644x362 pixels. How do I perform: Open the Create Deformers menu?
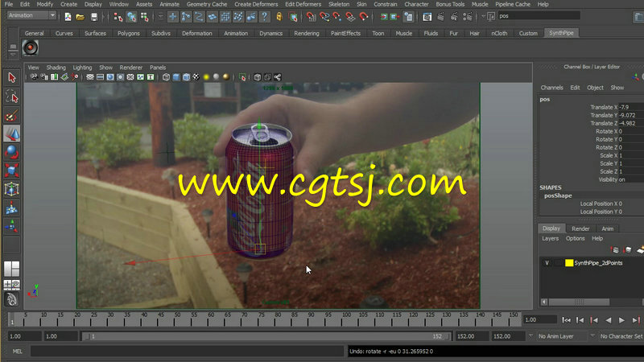click(x=256, y=4)
